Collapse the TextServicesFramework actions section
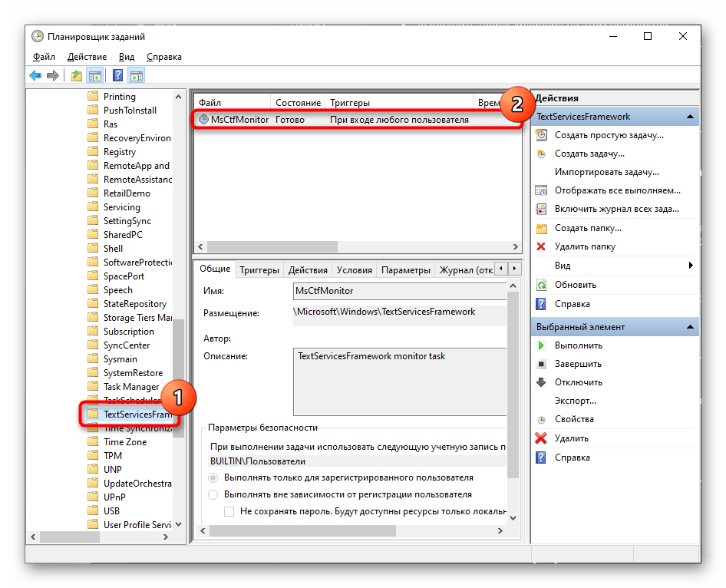This screenshot has width=726, height=588. point(691,117)
